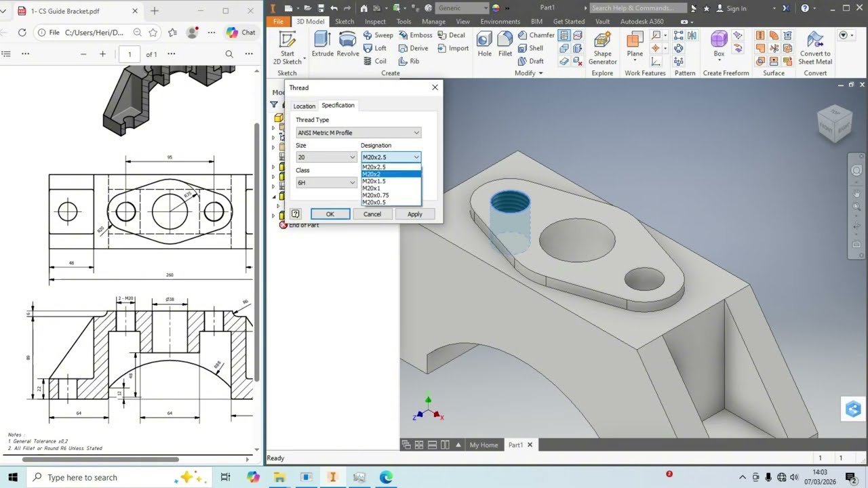Click the Inventor Home icon in quick access
This screenshot has width=868, height=488.
click(x=364, y=8)
